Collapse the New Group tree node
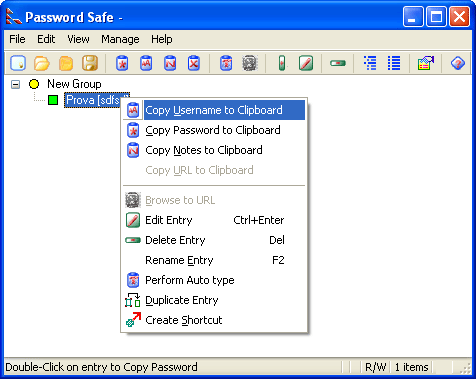Viewport: 476px width, 379px height. [x=15, y=84]
